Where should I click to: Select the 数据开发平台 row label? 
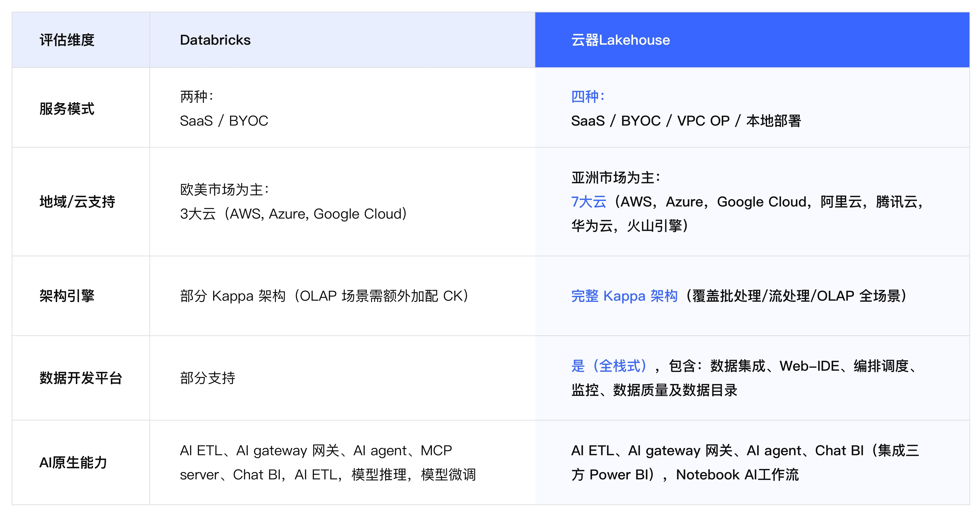pos(81,378)
